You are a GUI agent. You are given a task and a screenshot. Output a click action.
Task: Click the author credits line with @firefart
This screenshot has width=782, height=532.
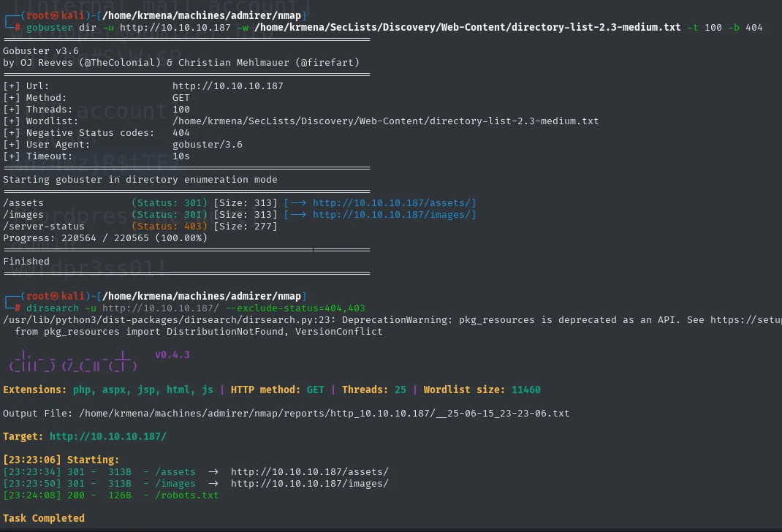coord(181,62)
